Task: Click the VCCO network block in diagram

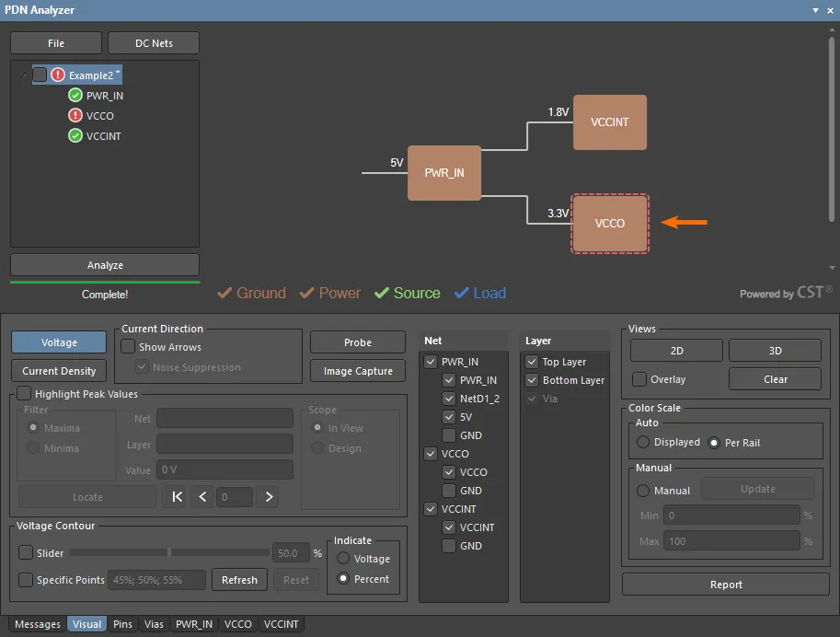Action: pos(609,223)
